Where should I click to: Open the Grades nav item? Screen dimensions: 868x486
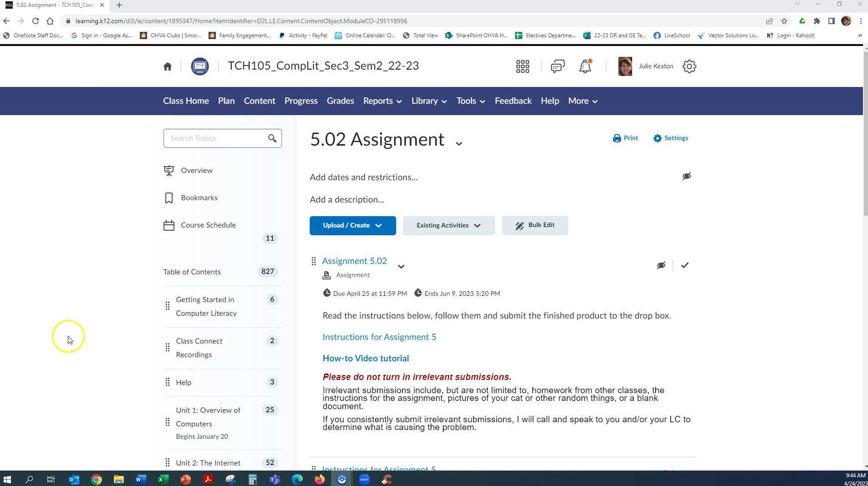(x=340, y=101)
